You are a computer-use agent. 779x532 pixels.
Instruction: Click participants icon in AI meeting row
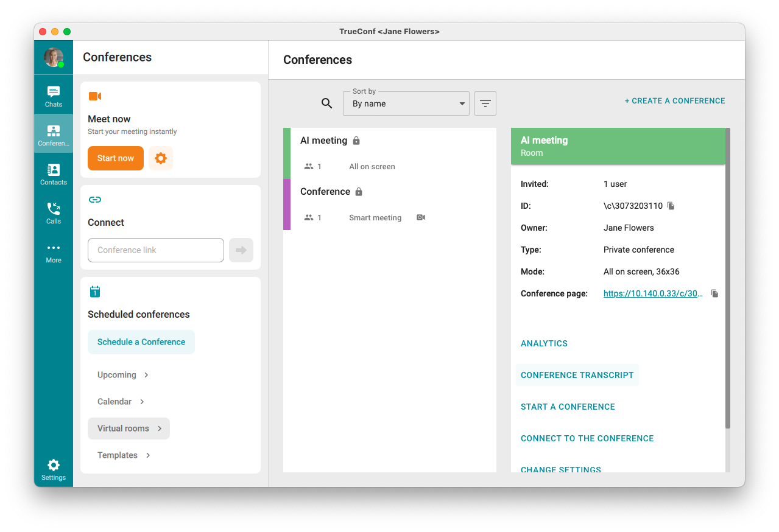[309, 166]
